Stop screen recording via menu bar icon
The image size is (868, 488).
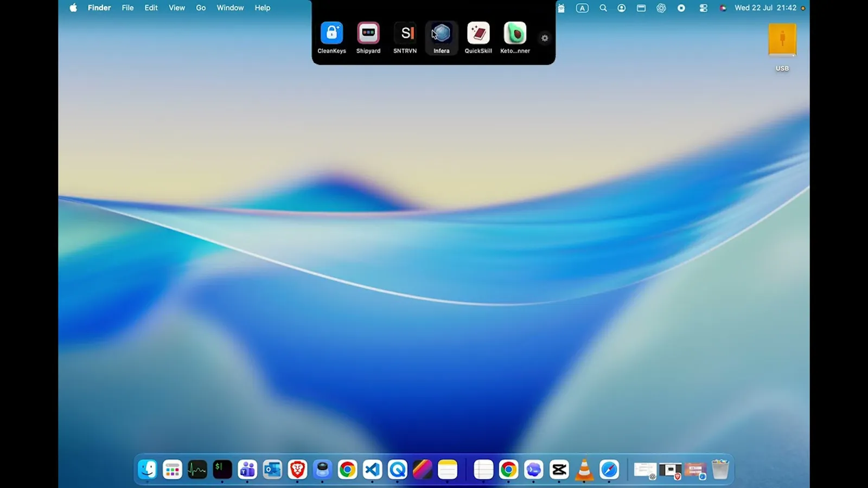[681, 8]
